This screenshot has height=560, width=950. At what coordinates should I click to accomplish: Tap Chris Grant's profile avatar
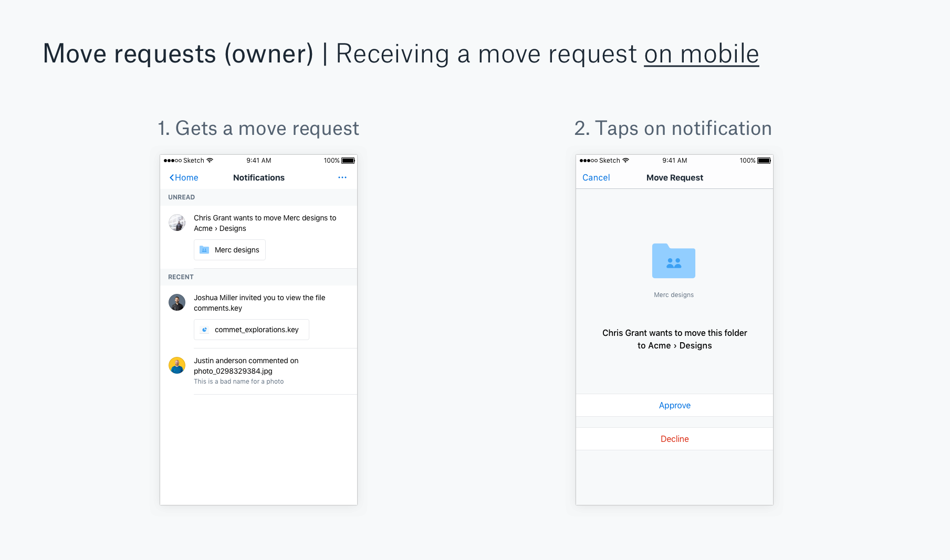[x=177, y=223]
